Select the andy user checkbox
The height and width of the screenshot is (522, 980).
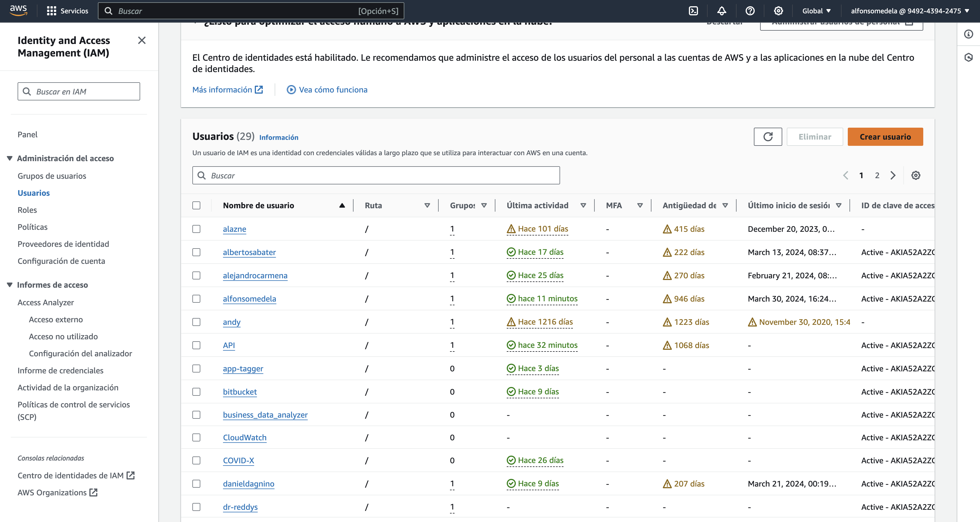196,322
